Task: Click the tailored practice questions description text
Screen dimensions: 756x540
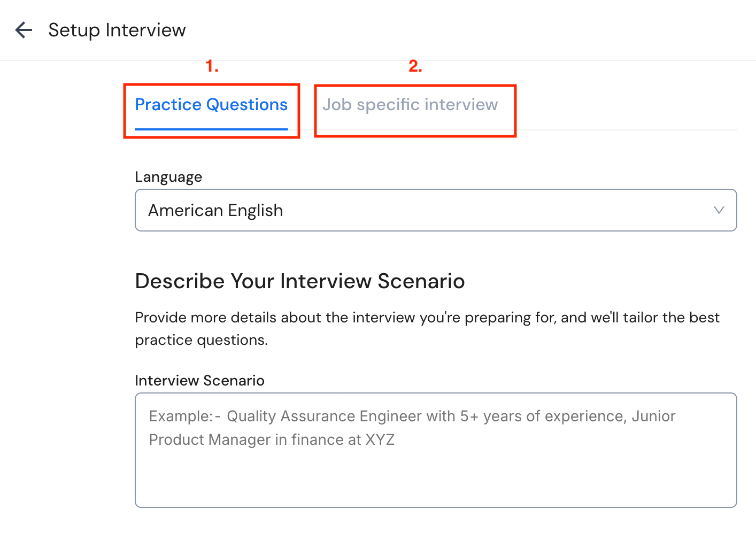Action: pos(427,328)
